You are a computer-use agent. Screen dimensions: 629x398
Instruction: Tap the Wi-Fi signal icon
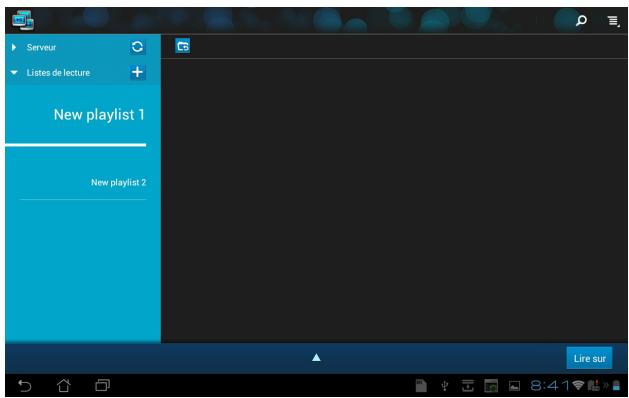click(578, 385)
